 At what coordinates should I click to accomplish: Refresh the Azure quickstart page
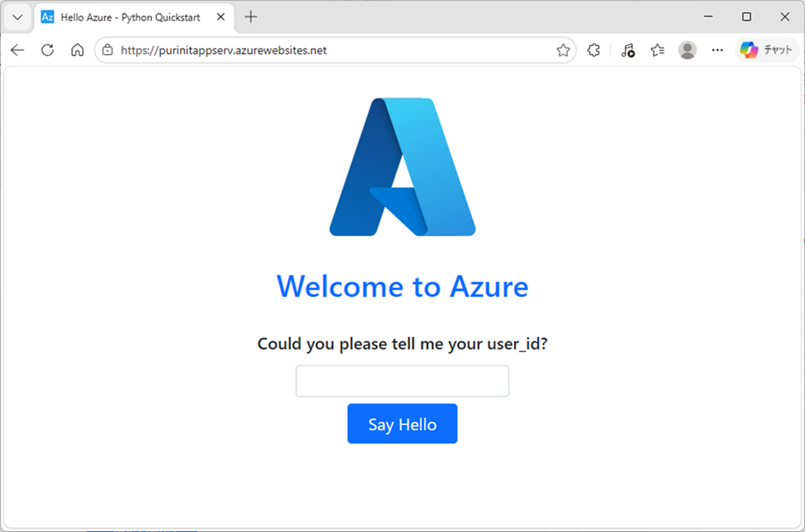click(x=48, y=50)
